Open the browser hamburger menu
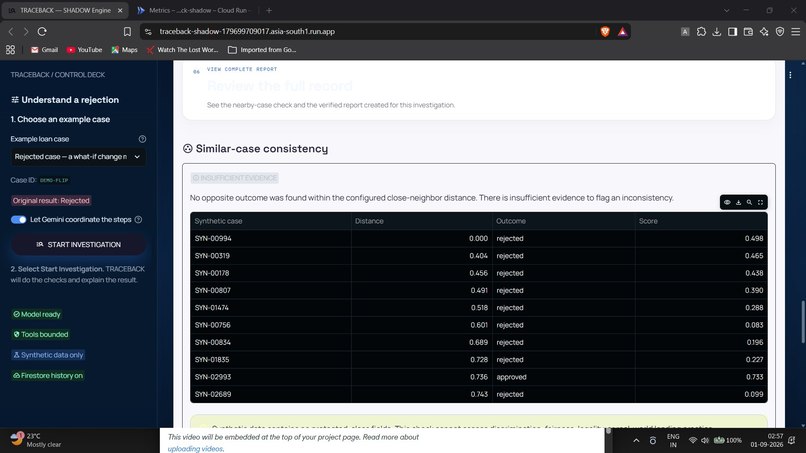The image size is (806, 453). pyautogui.click(x=796, y=31)
